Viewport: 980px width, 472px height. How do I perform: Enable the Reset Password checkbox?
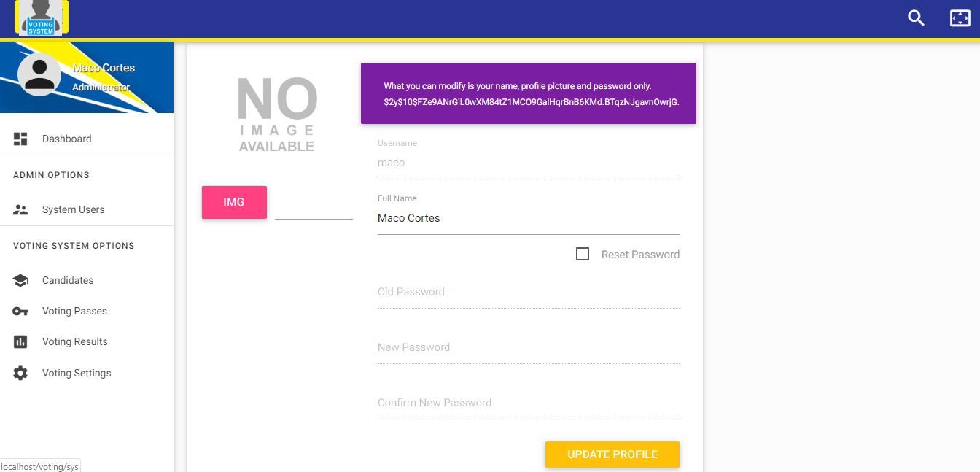(x=583, y=254)
